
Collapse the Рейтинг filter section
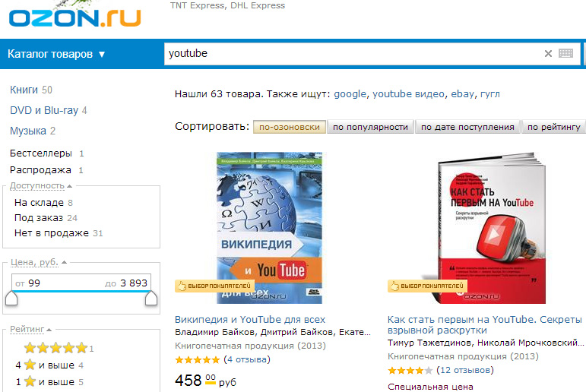click(x=30, y=329)
